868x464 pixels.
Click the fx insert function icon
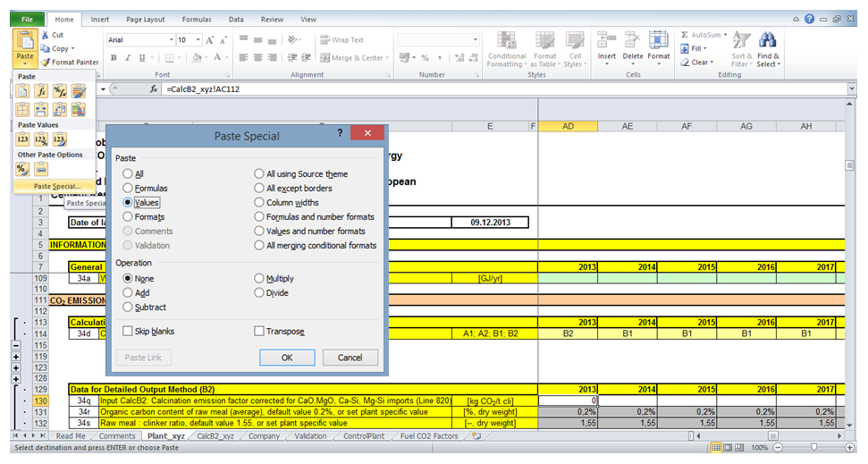pos(154,89)
